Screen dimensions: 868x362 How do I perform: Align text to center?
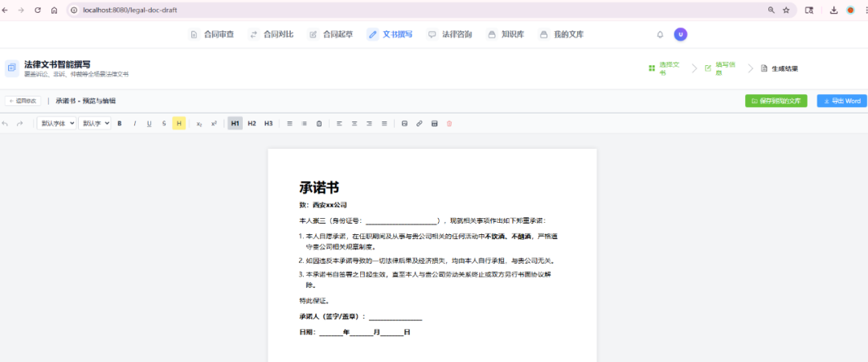(354, 123)
